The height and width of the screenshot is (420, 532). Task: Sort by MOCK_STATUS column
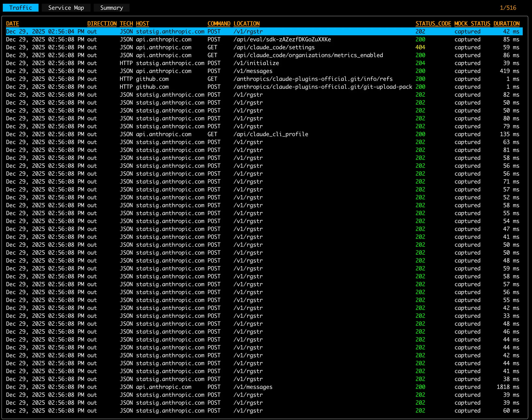pyautogui.click(x=472, y=23)
